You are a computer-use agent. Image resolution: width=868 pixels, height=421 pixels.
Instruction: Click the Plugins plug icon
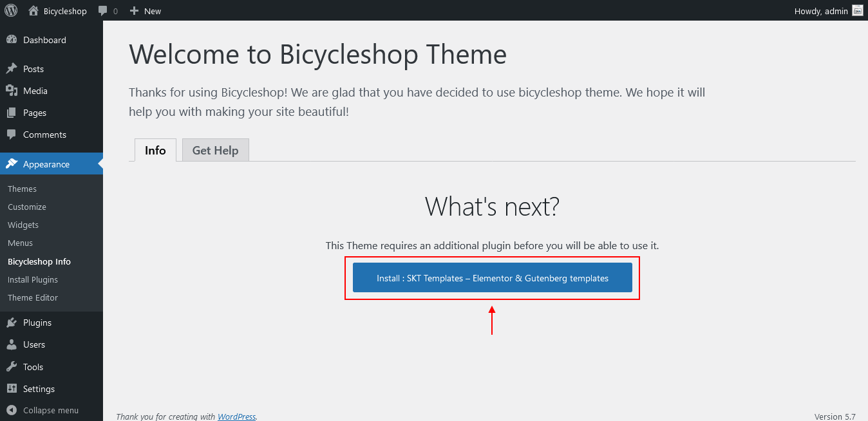pos(12,323)
